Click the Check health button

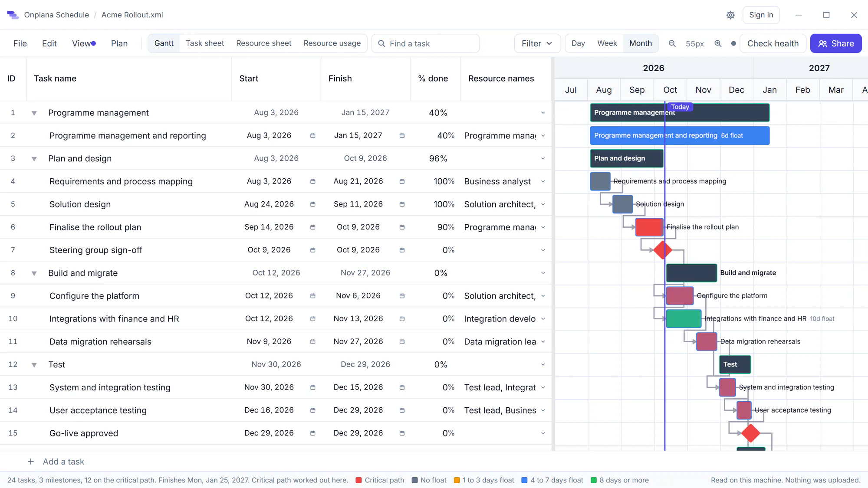click(773, 43)
